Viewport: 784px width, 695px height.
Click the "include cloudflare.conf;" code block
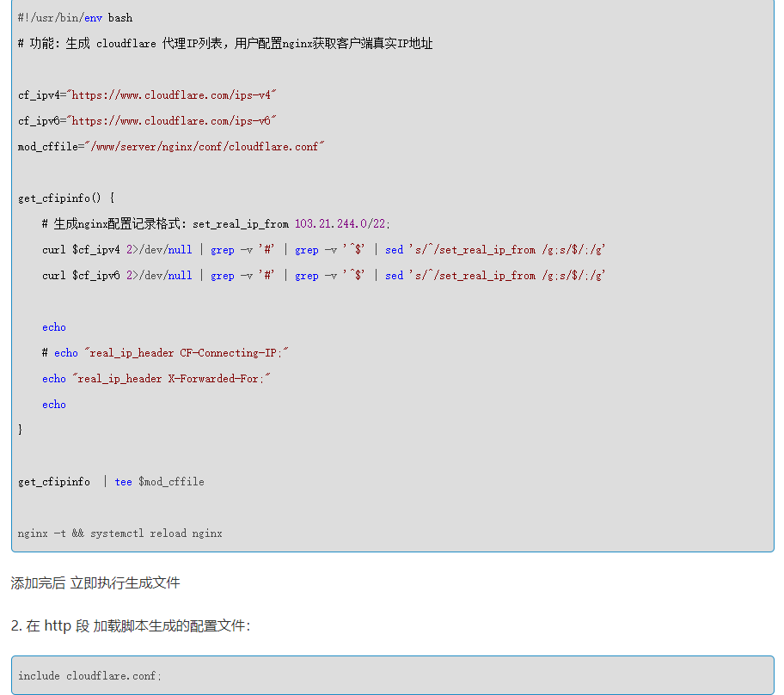pyautogui.click(x=89, y=675)
